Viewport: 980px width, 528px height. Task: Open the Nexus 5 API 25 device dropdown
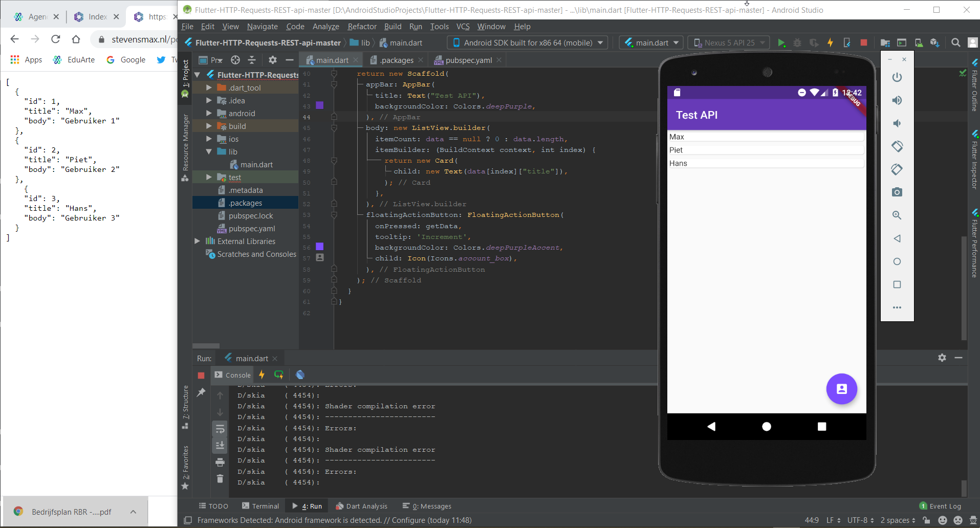pyautogui.click(x=729, y=43)
